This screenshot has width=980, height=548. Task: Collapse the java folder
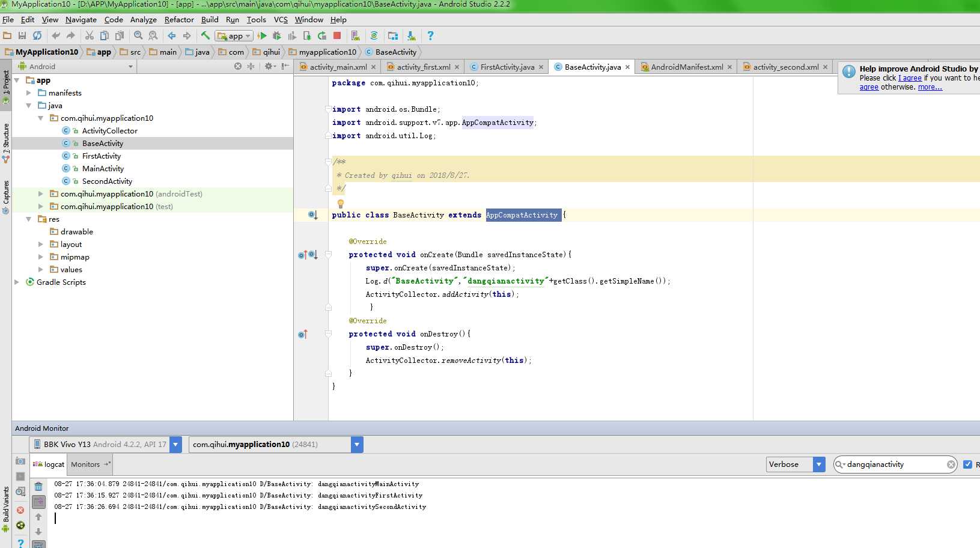(x=28, y=106)
